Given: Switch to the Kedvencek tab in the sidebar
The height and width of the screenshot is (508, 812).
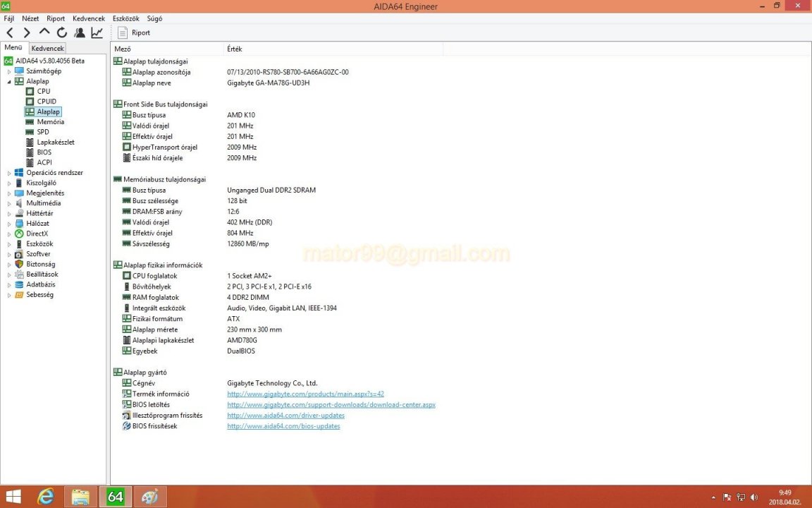Looking at the screenshot, I should pyautogui.click(x=48, y=48).
